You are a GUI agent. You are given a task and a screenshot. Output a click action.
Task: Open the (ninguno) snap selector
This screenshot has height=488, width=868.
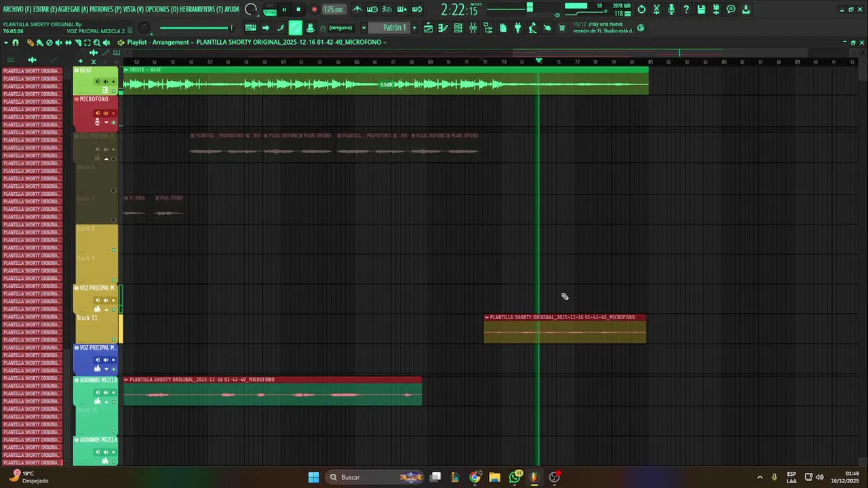pos(340,28)
